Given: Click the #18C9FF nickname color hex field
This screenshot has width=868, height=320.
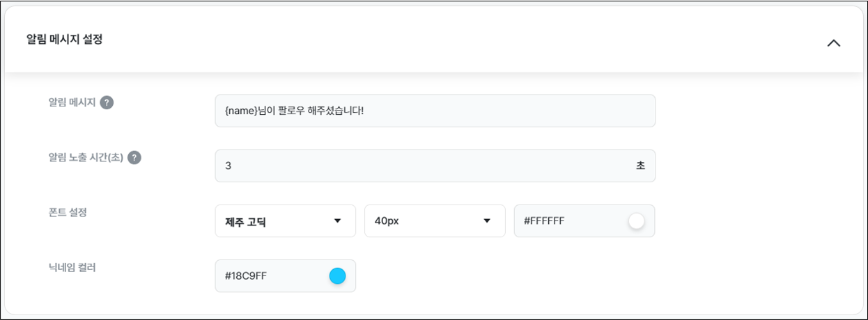Looking at the screenshot, I should pyautogui.click(x=286, y=275).
